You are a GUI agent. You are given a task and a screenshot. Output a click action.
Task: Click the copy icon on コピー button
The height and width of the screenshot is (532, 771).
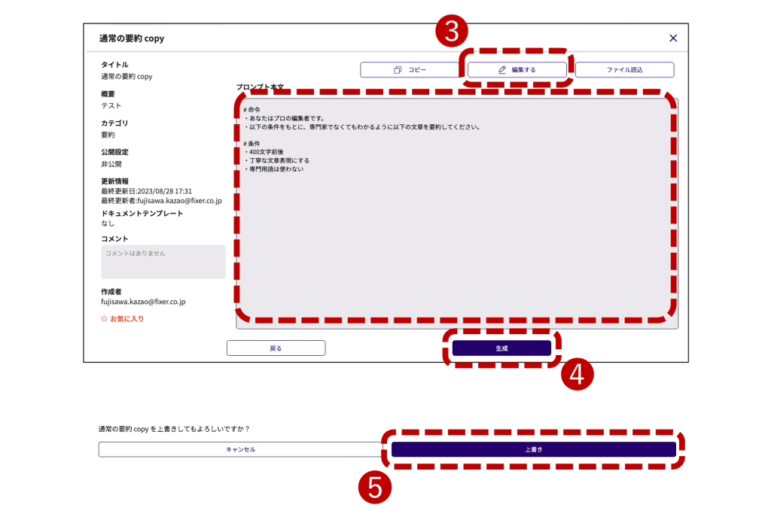398,70
